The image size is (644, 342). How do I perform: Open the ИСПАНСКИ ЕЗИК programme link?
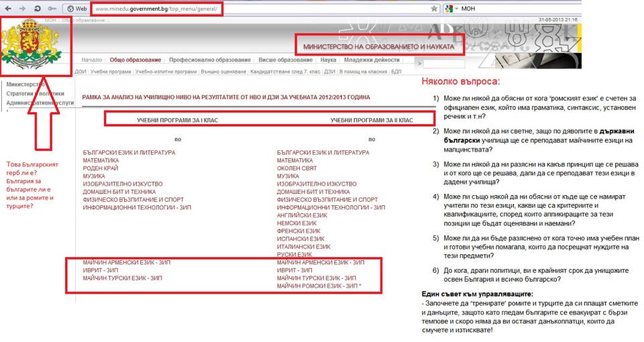pos(301,239)
